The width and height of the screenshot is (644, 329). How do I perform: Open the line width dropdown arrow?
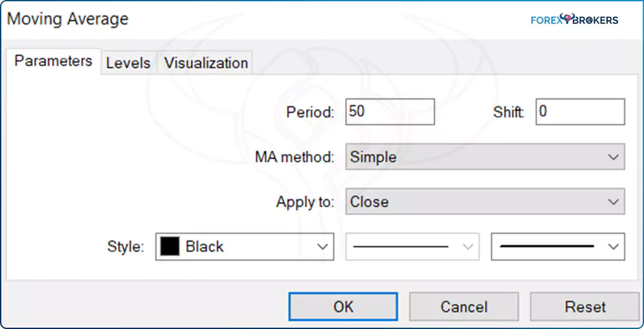[614, 247]
